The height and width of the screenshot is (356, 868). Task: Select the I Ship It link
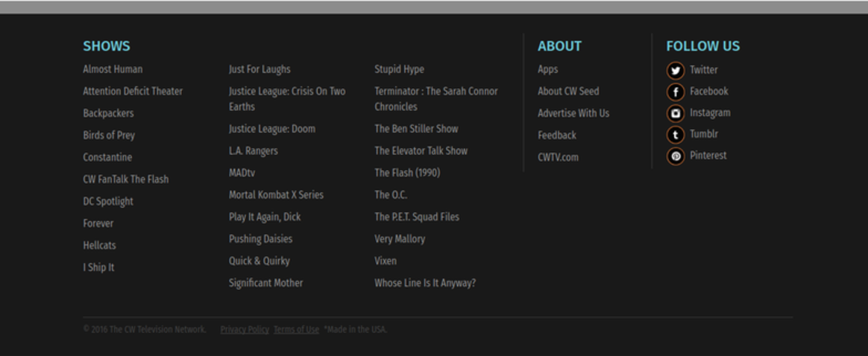98,267
